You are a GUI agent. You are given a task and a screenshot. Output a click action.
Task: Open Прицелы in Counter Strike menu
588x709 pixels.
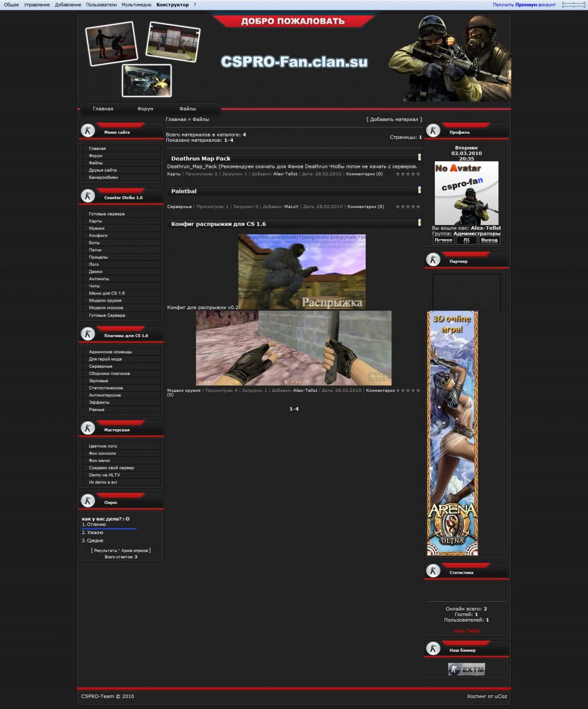[98, 257]
